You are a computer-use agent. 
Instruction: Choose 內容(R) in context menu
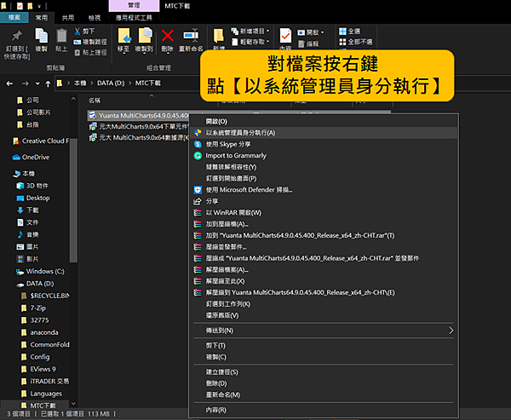click(324, 410)
